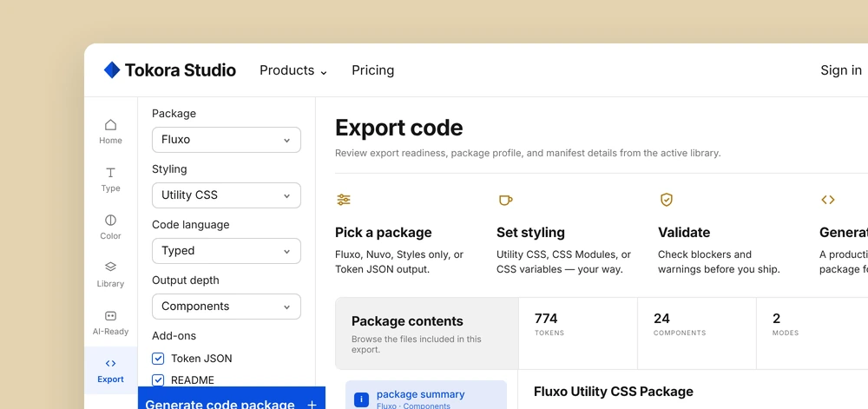Click the Set styling heading

[531, 233]
